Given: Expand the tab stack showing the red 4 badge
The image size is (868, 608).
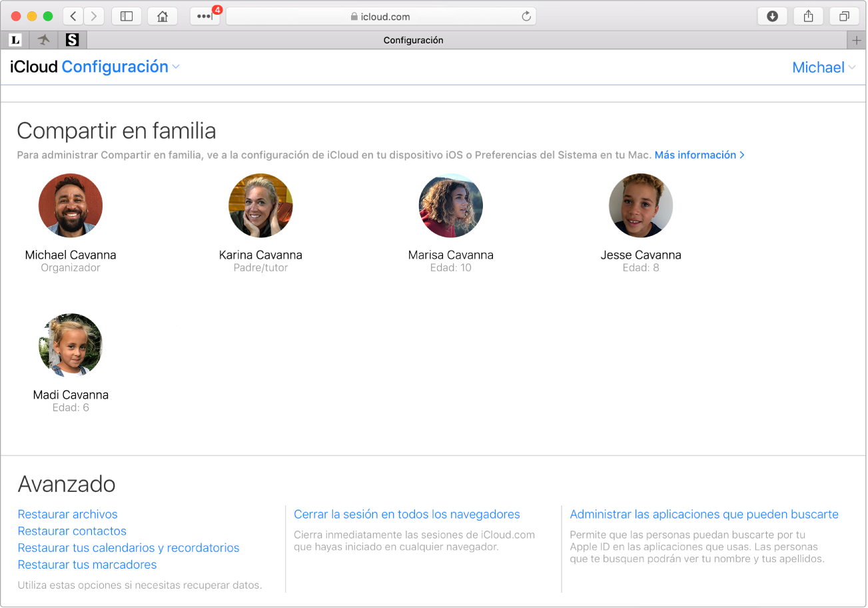Looking at the screenshot, I should 205,15.
